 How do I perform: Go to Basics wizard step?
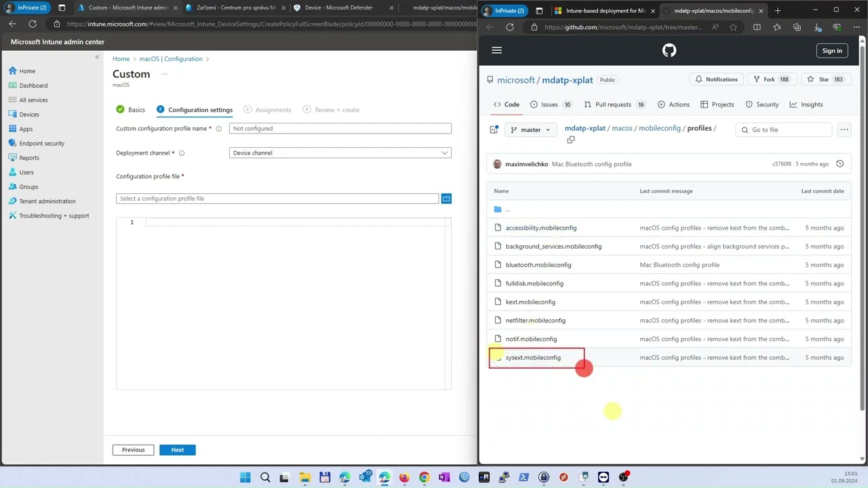[x=131, y=110]
